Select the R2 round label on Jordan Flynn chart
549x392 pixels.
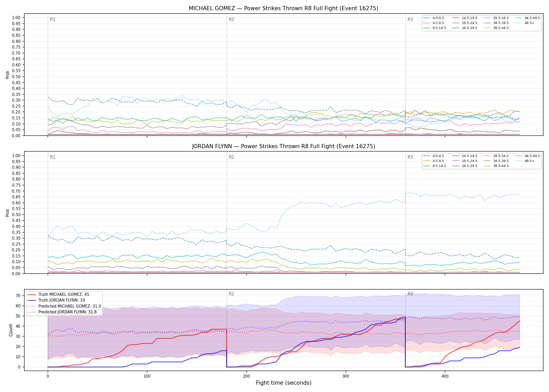(x=231, y=157)
